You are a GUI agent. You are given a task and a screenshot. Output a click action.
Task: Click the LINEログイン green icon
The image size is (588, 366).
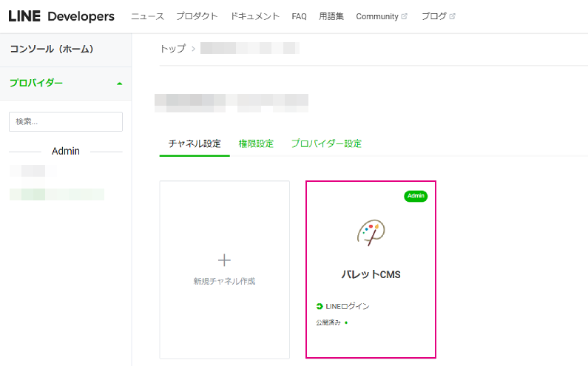click(x=320, y=306)
